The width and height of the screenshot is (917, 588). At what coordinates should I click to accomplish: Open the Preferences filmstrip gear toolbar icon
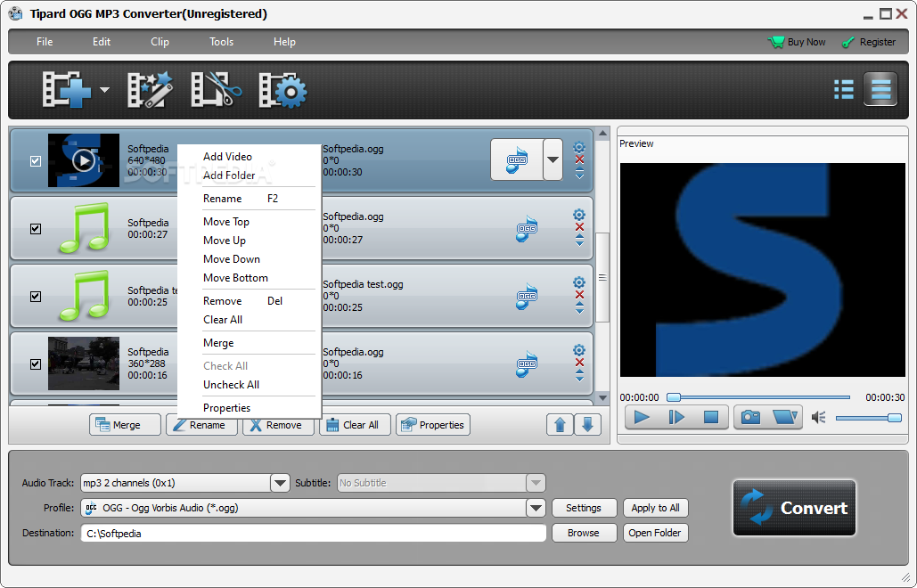coord(282,89)
